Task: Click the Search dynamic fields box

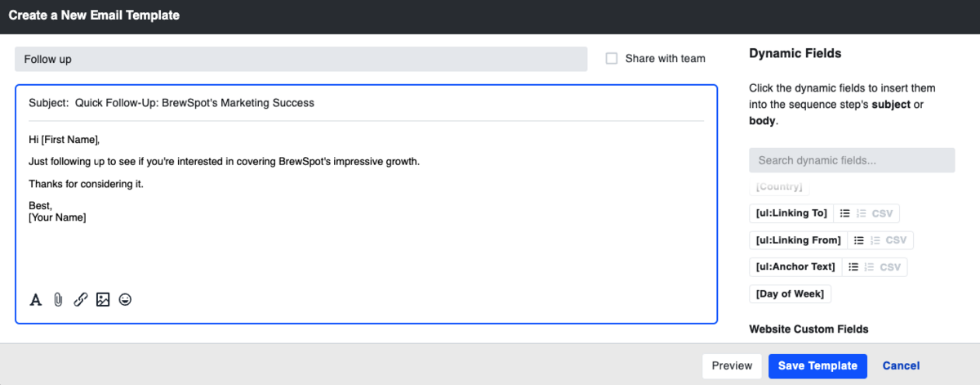Action: point(851,160)
